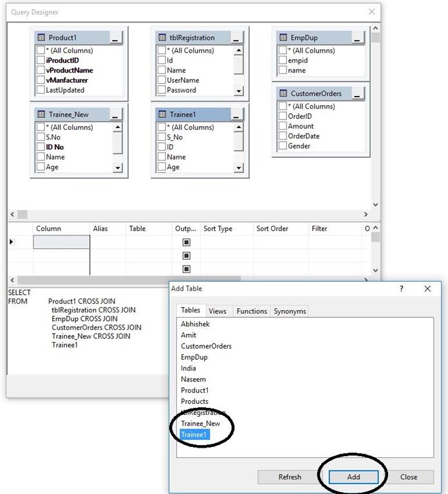Click diagram pane scroll right arrow

(x=366, y=214)
